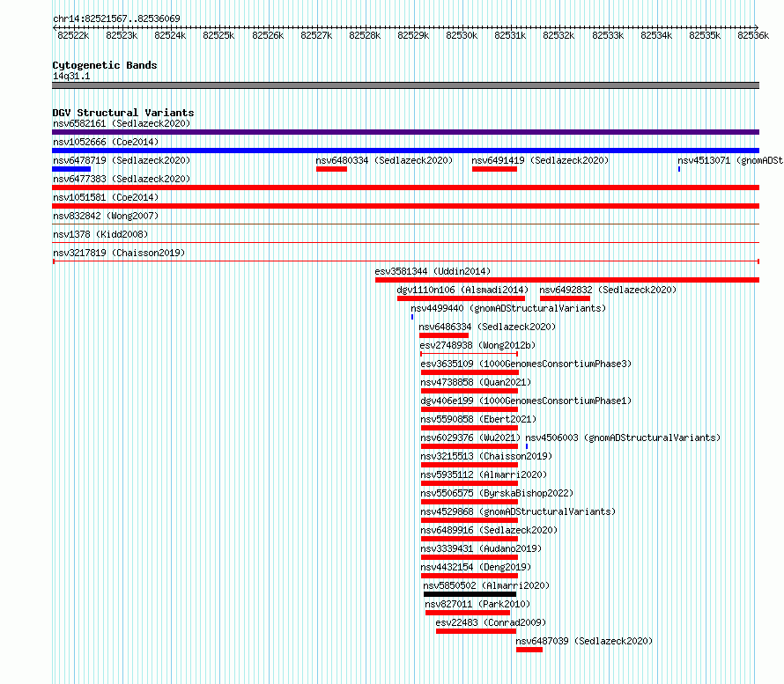Click the red esv3581344 variant bar
The image size is (784, 684).
(x=567, y=280)
